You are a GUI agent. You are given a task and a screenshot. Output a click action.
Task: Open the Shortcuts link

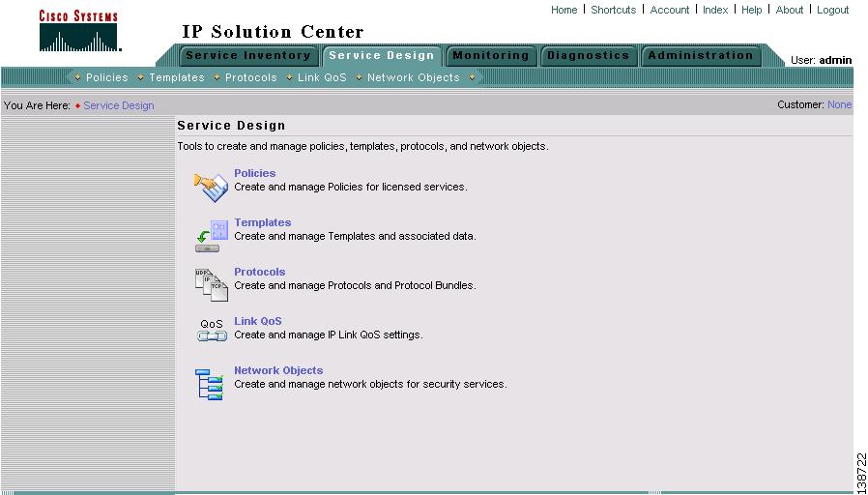614,10
